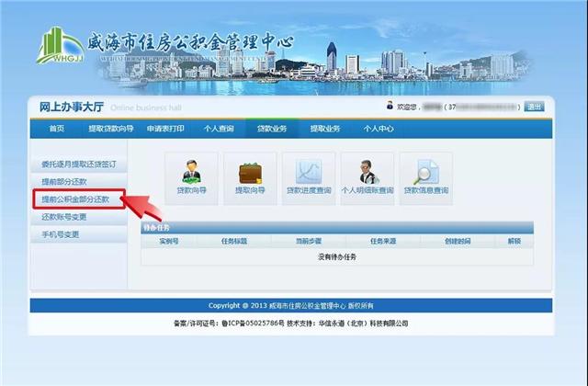The width and height of the screenshot is (588, 386).
Task: Go to the 首页 menu tab
Action: click(57, 129)
